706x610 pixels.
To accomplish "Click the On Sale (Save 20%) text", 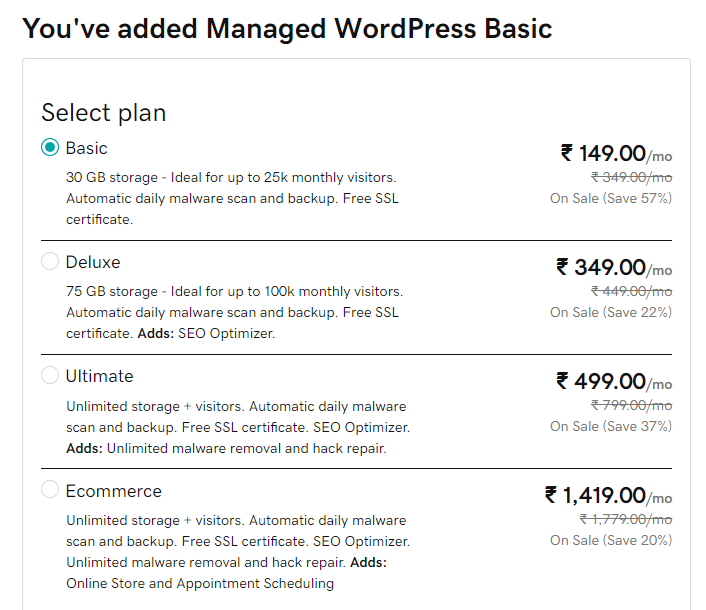I will (611, 540).
